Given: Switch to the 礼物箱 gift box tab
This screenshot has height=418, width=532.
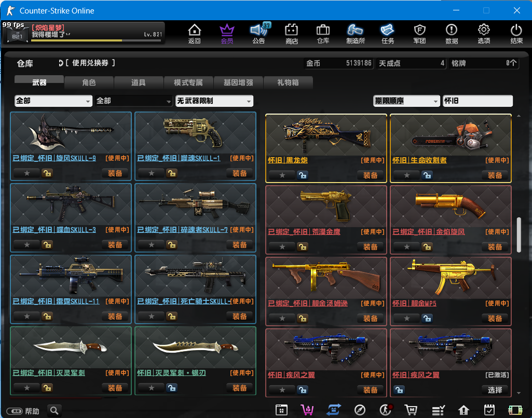Looking at the screenshot, I should pyautogui.click(x=288, y=82).
